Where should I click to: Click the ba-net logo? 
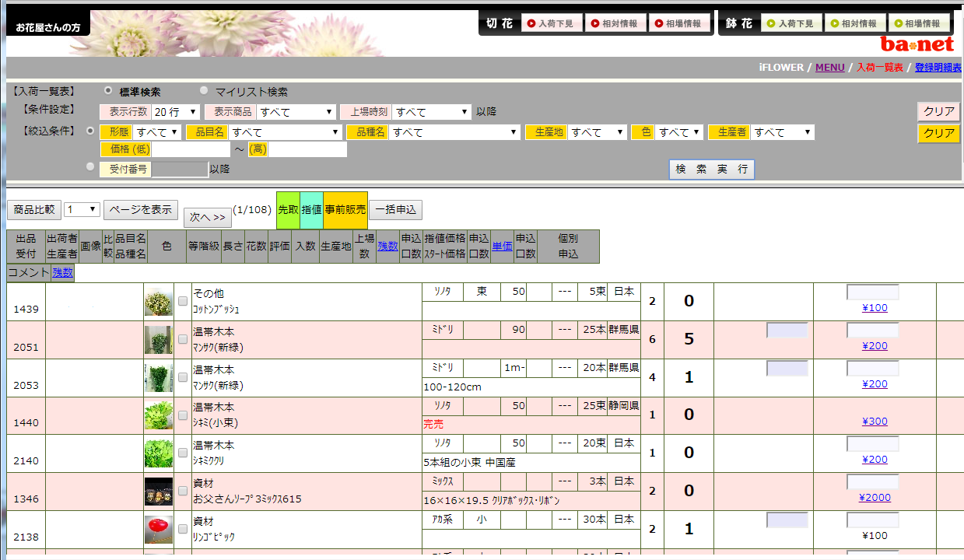pyautogui.click(x=917, y=44)
